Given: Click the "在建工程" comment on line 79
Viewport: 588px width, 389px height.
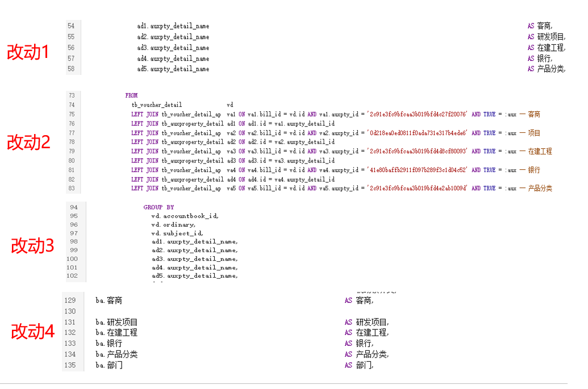Looking at the screenshot, I should [540, 152].
